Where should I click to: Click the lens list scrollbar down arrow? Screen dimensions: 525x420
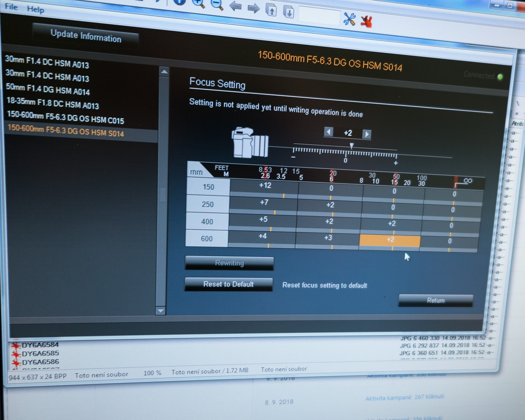(x=161, y=310)
